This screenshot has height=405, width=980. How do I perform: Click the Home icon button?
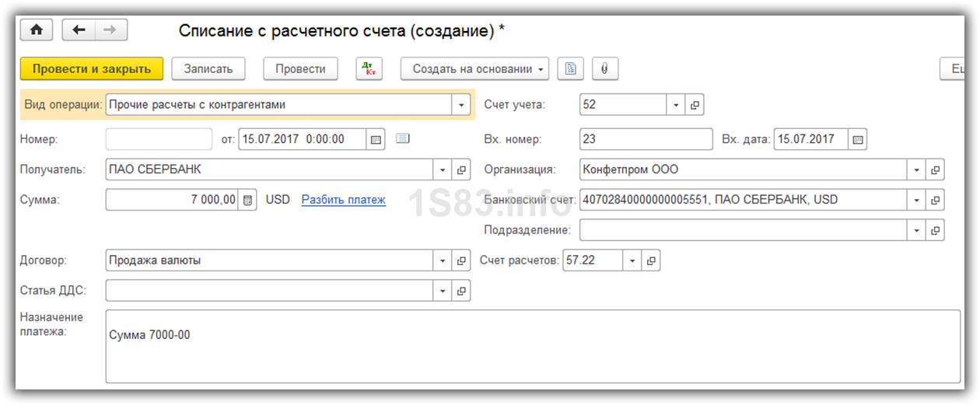click(x=36, y=30)
